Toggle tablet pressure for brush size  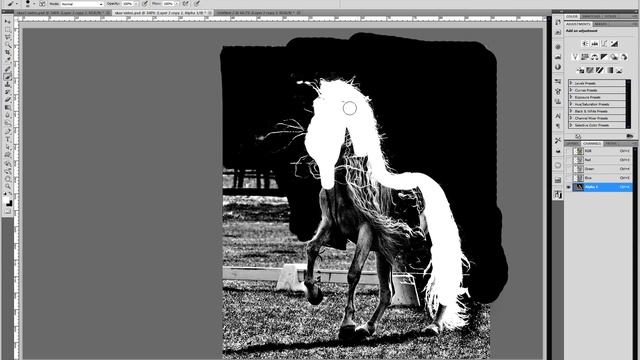click(197, 4)
